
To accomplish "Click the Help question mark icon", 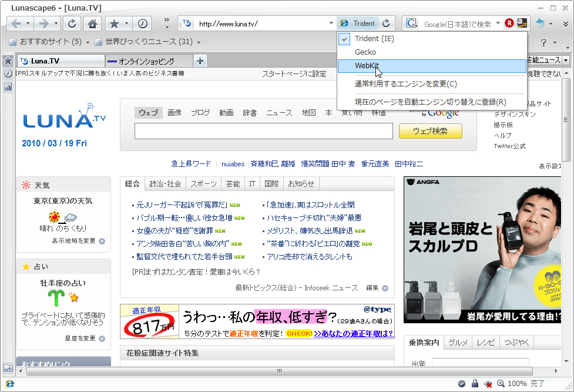I will (543, 42).
